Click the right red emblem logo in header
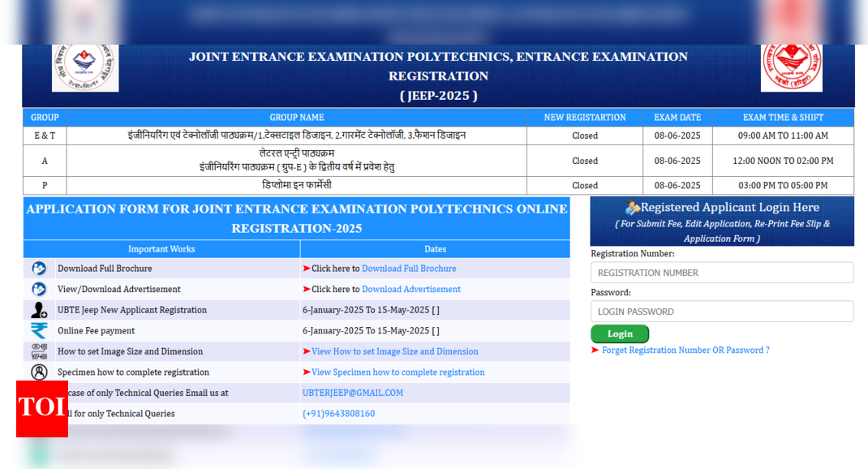The image size is (868, 469). click(x=791, y=67)
